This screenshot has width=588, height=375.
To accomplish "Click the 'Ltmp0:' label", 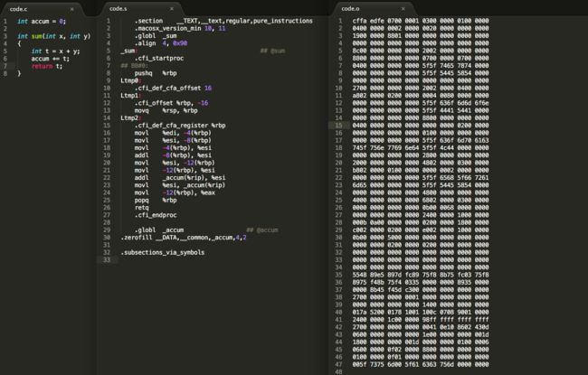I will coord(131,81).
